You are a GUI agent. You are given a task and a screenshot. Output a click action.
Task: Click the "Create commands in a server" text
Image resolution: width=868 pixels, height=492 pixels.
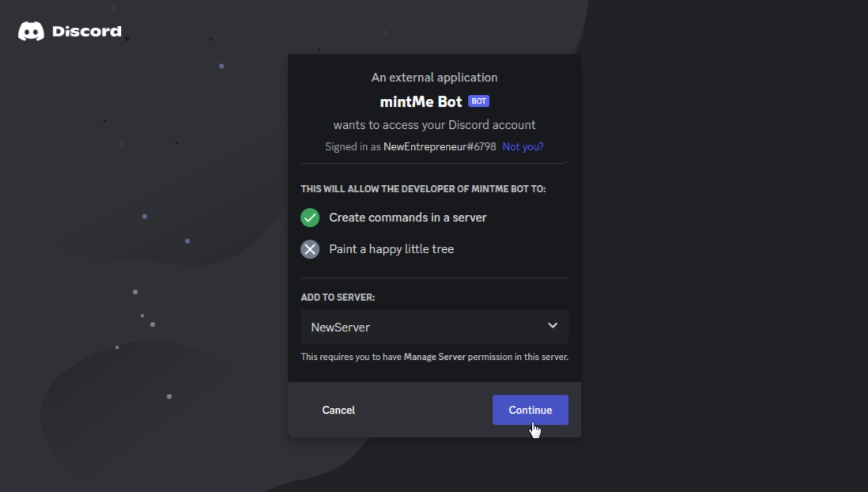408,218
